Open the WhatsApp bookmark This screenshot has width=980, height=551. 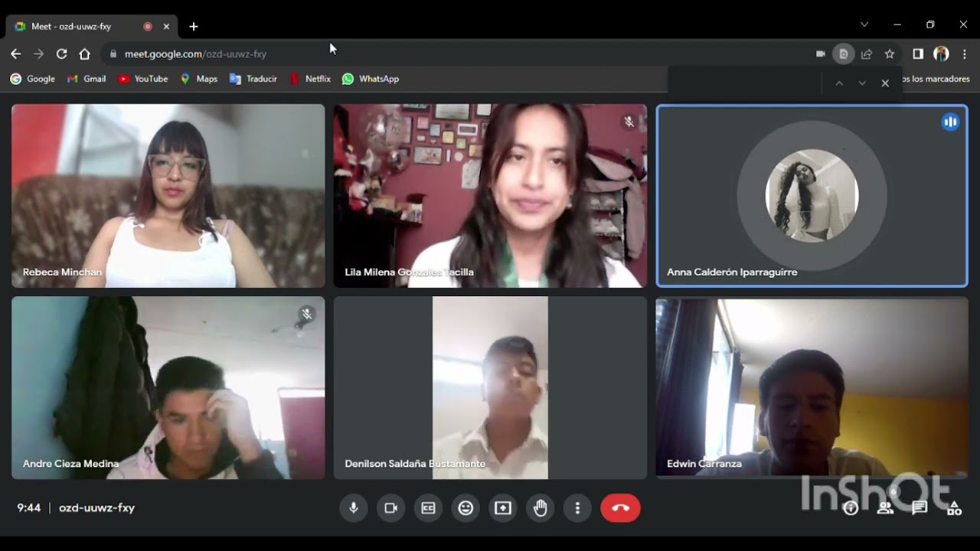pos(371,79)
